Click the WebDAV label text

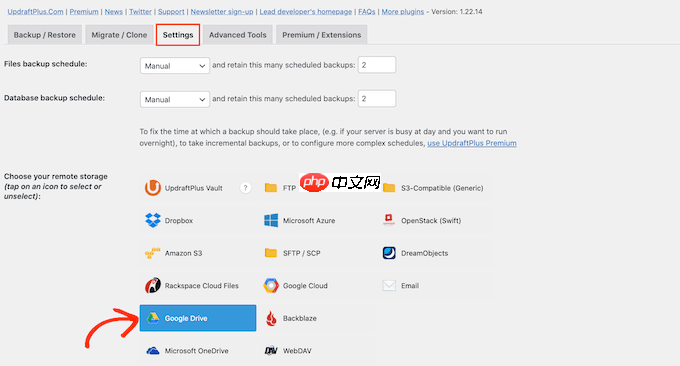tap(297, 351)
